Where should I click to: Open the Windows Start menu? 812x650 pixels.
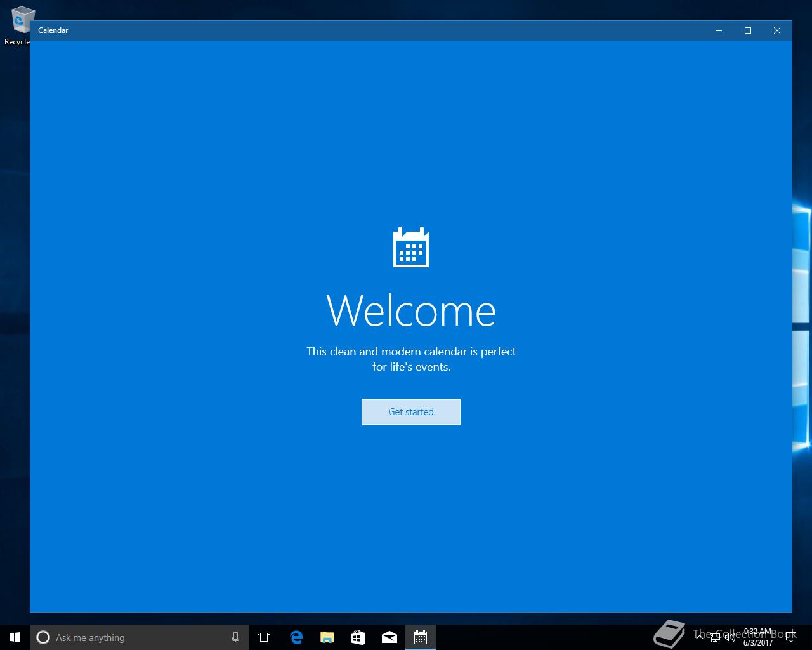point(15,637)
